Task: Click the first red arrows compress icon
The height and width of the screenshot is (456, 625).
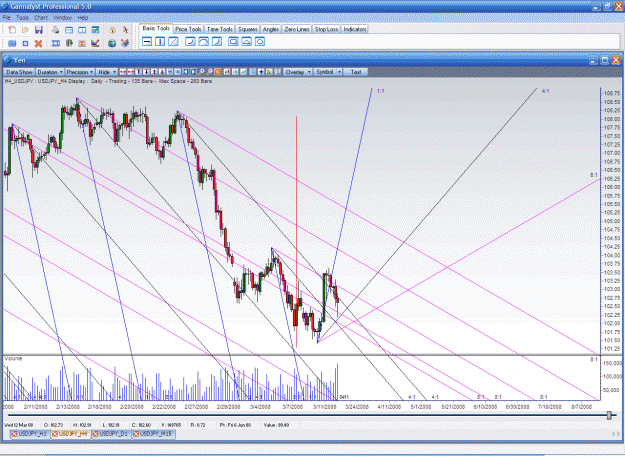Action: [x=122, y=72]
